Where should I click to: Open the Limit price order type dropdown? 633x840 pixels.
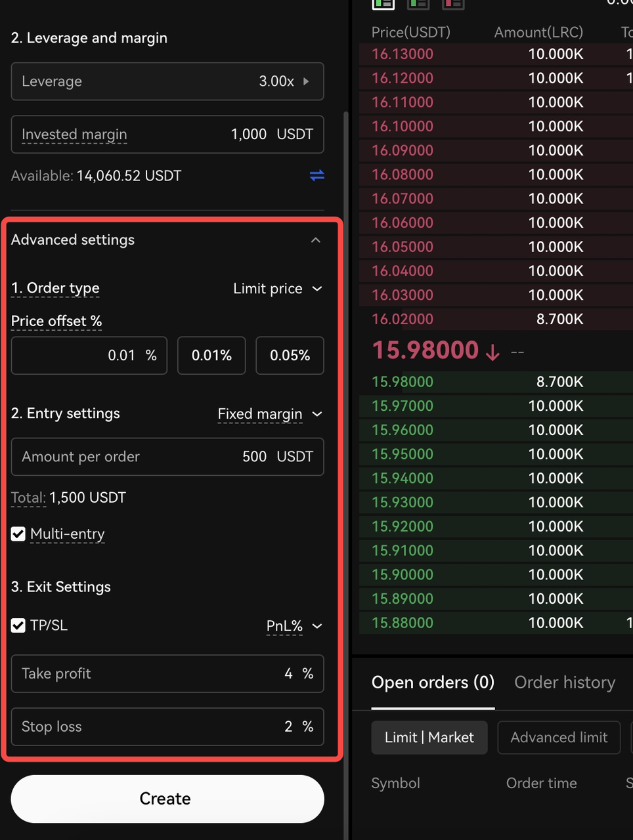click(x=278, y=289)
